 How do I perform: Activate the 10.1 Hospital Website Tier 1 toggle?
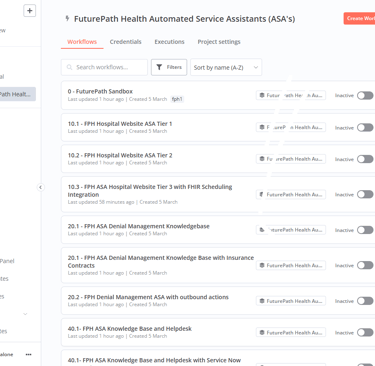pyautogui.click(x=365, y=128)
